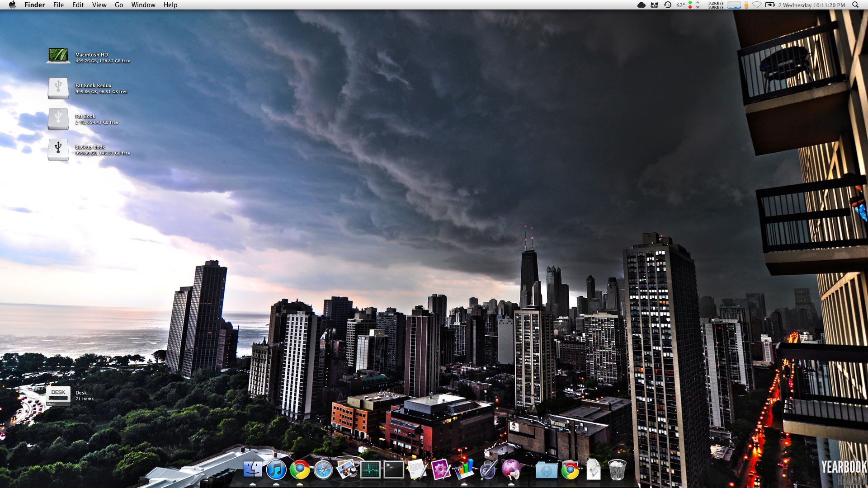Open TextEdit from the Dock
The width and height of the screenshot is (868, 488).
(417, 470)
